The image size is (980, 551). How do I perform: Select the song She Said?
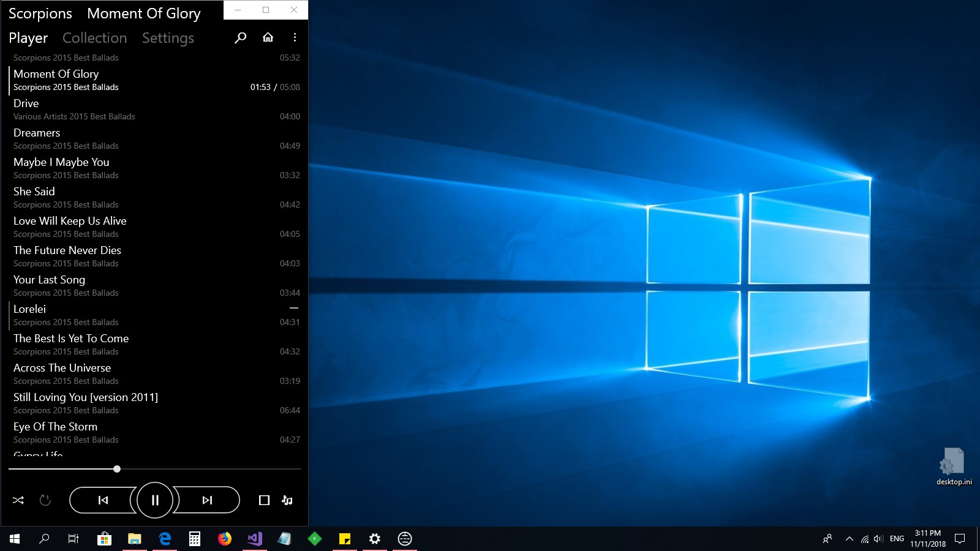pos(34,192)
